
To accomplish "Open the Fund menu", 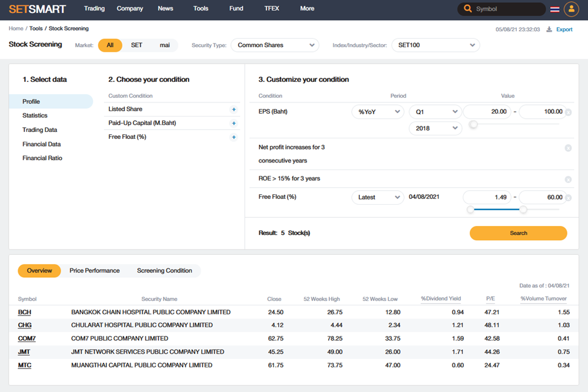I will 236,8.
